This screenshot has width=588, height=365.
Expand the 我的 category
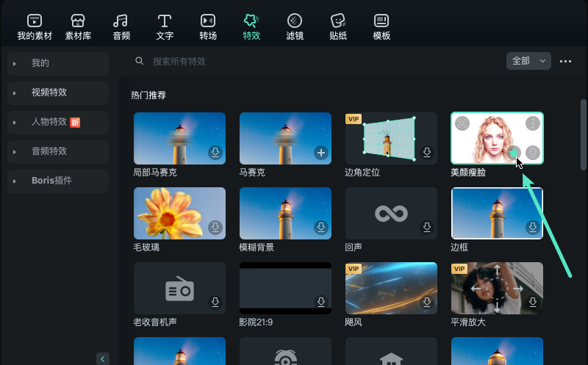click(x=58, y=63)
